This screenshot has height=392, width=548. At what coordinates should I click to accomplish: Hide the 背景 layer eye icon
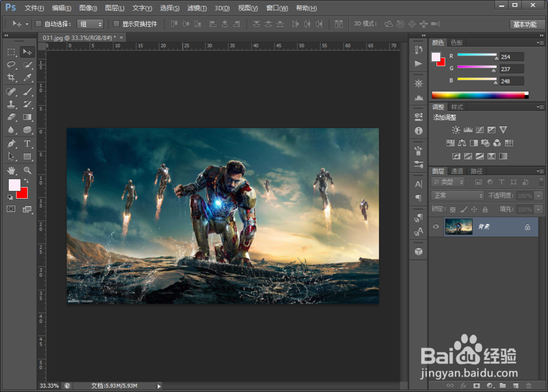click(x=436, y=227)
